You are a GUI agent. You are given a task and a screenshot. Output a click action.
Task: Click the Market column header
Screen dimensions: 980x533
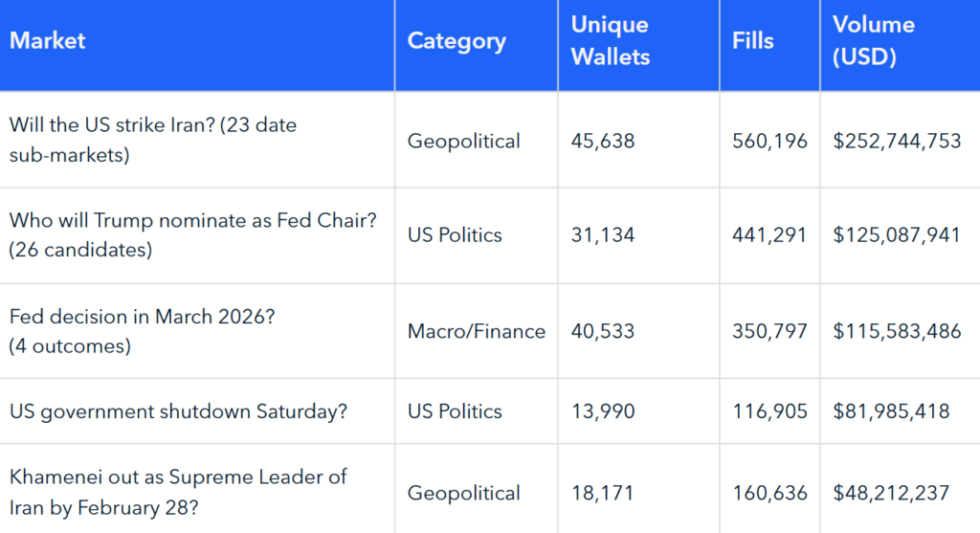click(48, 41)
